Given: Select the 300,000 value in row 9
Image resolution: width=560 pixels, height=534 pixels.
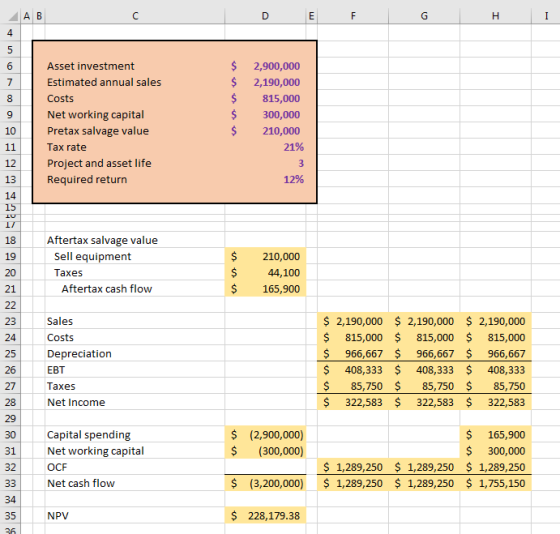Looking at the screenshot, I should click(x=265, y=115).
